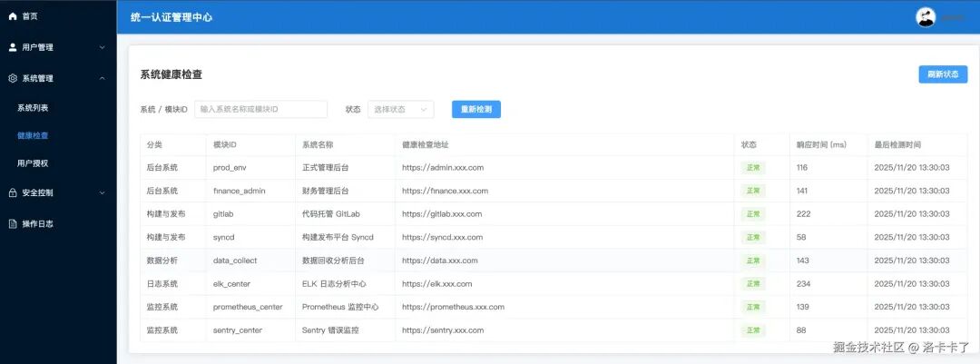Click the lock icon beside 安全控制
This screenshot has width=980, height=364.
click(x=13, y=192)
